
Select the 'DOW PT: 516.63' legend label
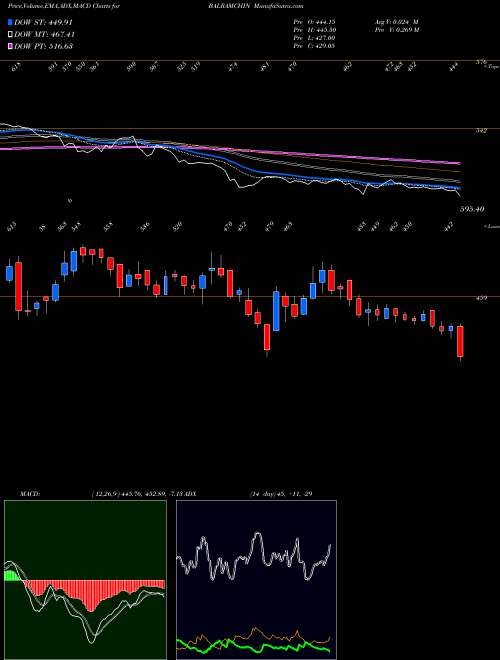44,46
